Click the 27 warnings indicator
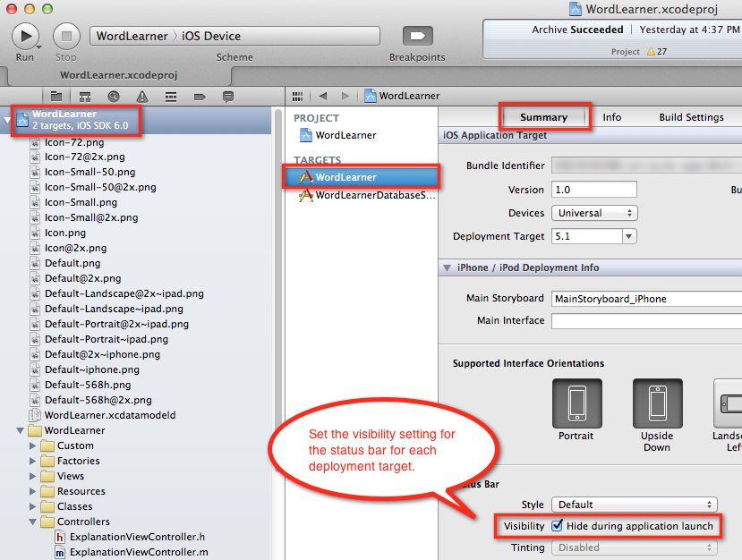Viewport: 742px width, 560px height. [657, 52]
